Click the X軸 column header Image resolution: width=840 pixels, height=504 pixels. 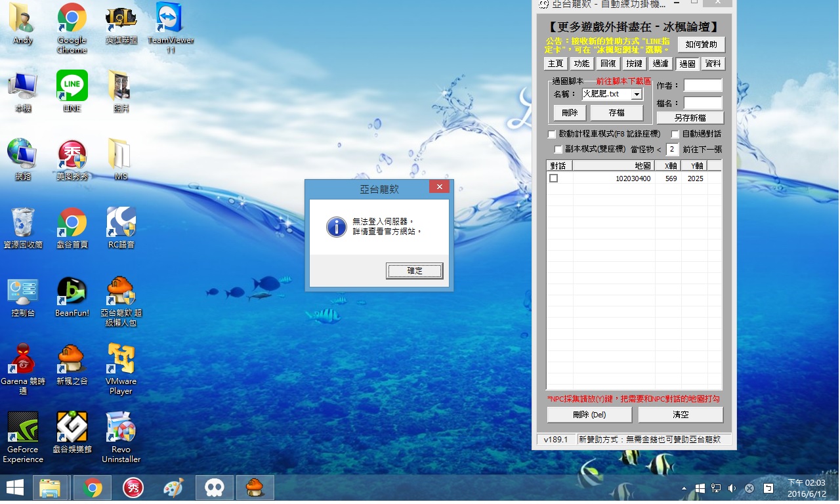[x=667, y=166]
